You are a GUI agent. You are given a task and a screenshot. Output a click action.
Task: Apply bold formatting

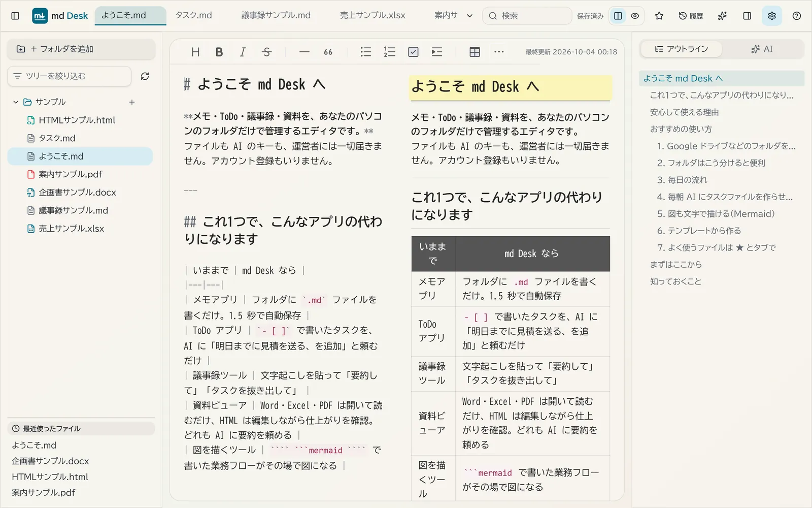(x=219, y=52)
